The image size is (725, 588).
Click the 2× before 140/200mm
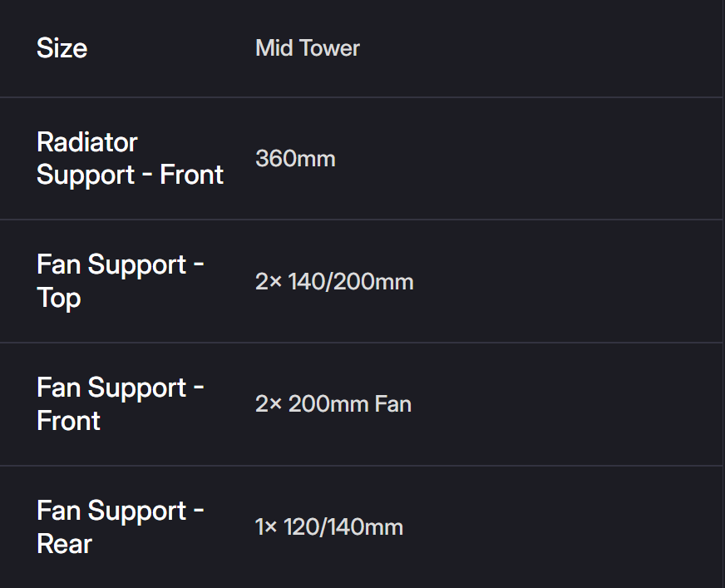point(269,282)
